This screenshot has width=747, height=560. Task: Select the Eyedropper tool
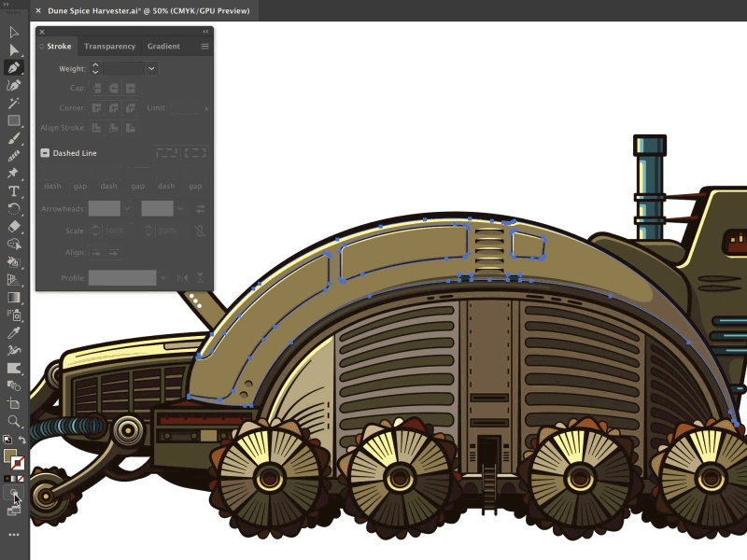point(13,333)
